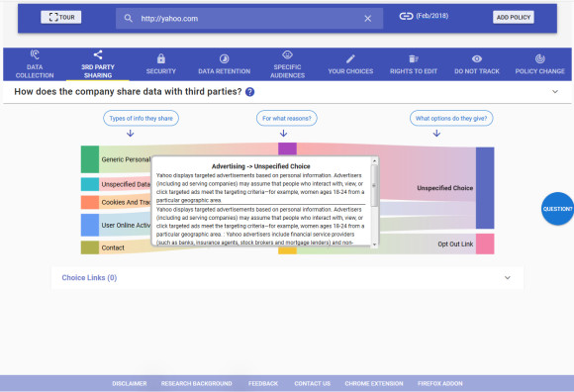Open the Research Background footer link
Viewport: 574px width, 392px height.
pos(197,383)
